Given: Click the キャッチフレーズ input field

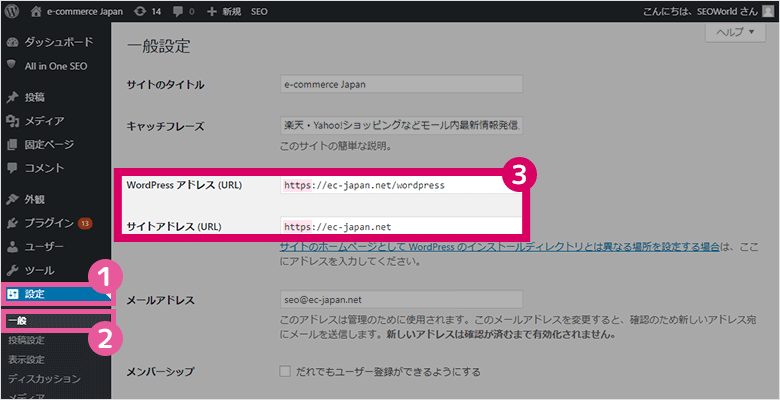Looking at the screenshot, I should 401,125.
